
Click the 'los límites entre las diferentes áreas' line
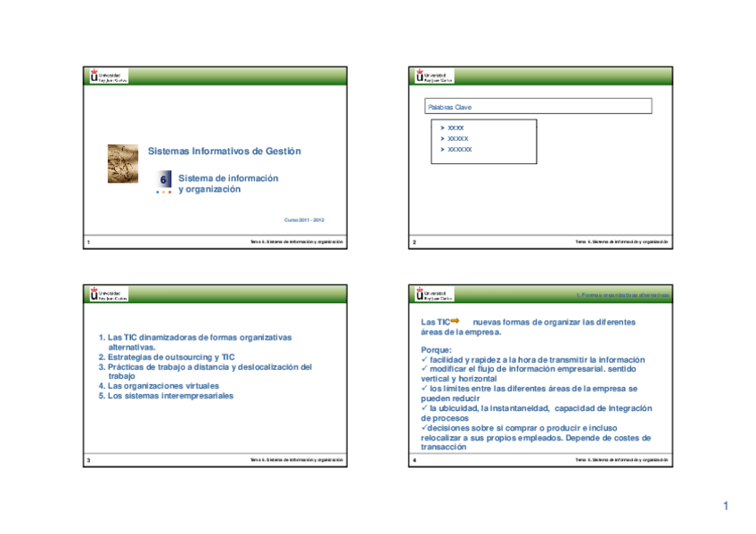529,389
